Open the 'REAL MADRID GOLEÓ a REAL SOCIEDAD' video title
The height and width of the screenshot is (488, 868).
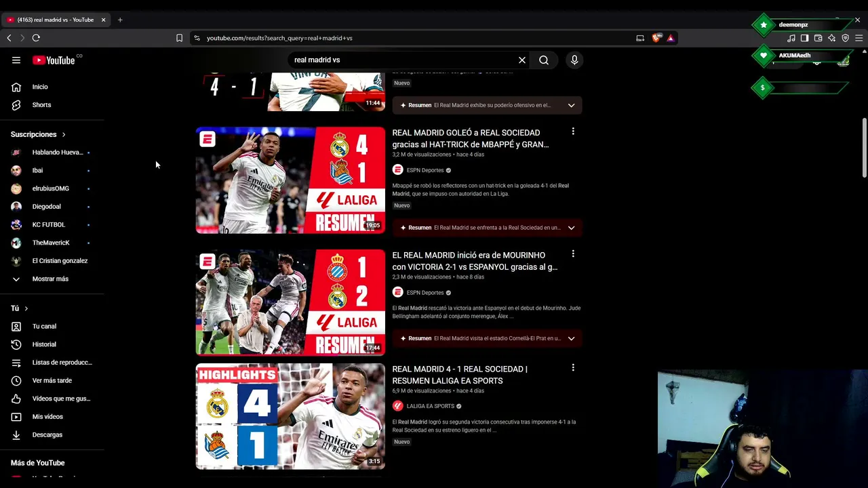click(471, 138)
